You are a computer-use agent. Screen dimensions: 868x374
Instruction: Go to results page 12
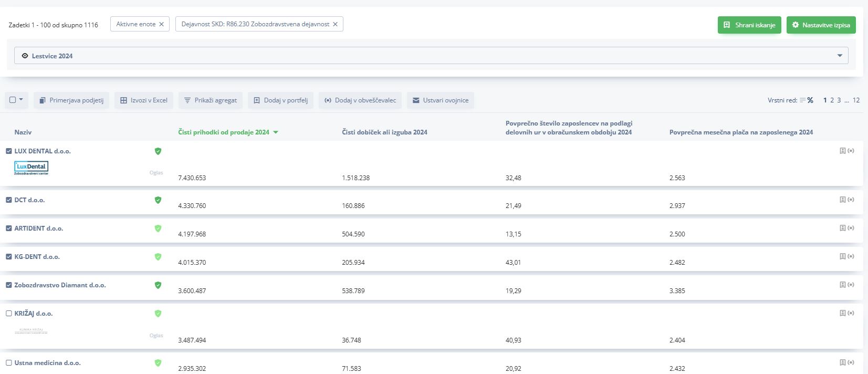(856, 100)
